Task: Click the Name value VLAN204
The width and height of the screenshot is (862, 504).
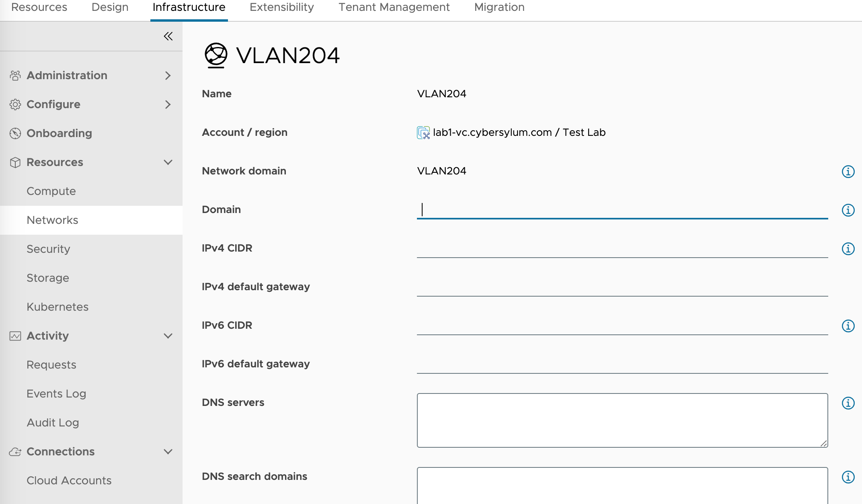Action: [441, 94]
